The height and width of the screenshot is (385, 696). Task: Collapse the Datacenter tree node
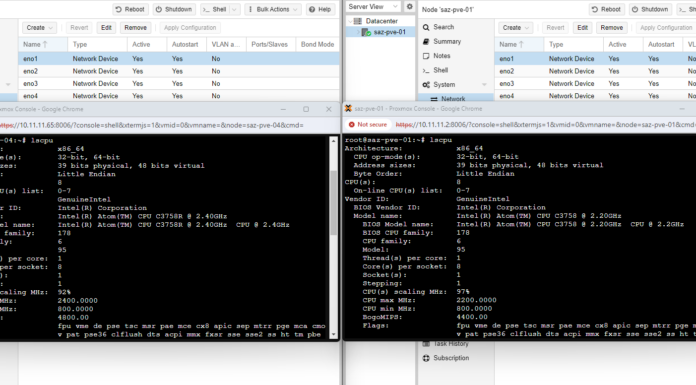(x=350, y=21)
